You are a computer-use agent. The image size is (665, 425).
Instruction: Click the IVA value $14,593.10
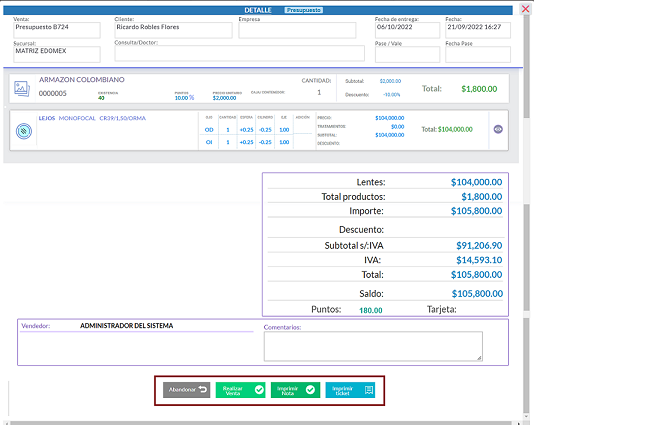(x=479, y=260)
